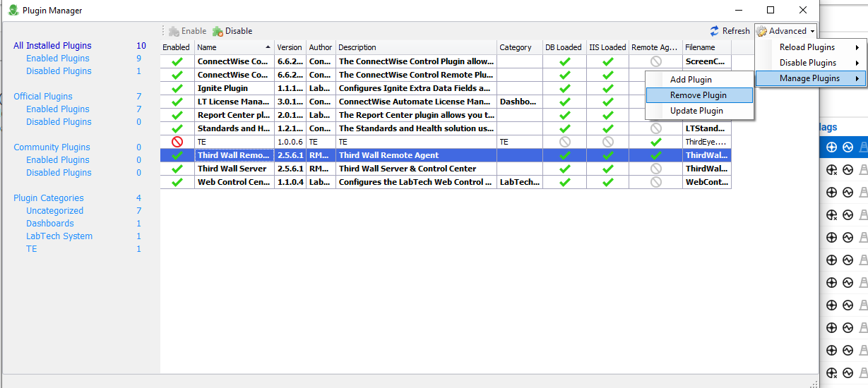
Task: Expand the Disable Plugins submenu
Action: pos(811,63)
